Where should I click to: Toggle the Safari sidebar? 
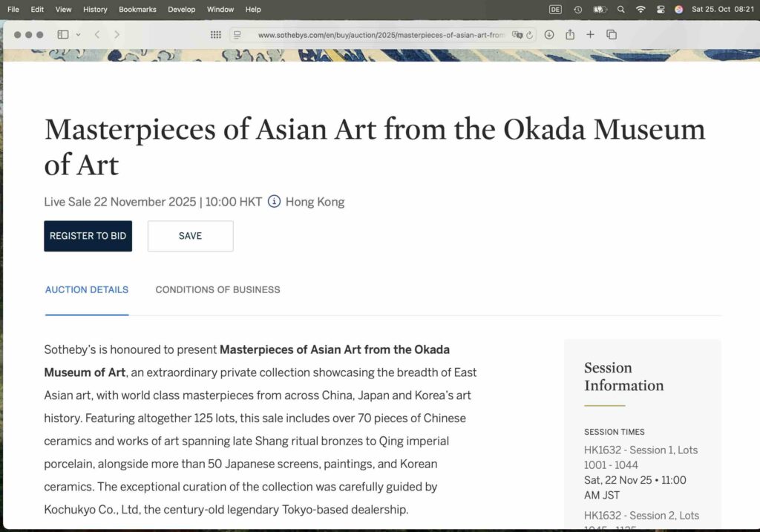click(62, 35)
